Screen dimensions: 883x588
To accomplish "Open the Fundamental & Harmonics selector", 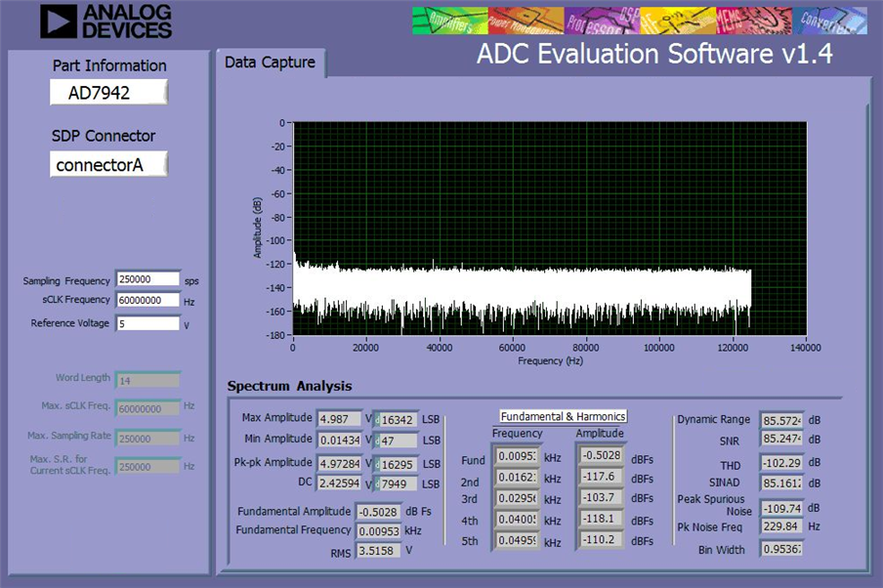I will click(x=564, y=416).
